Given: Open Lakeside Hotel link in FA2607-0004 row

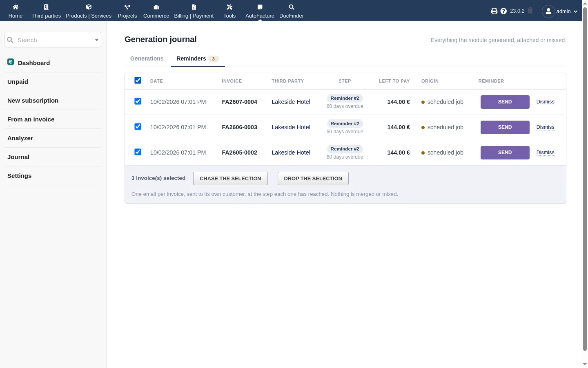Looking at the screenshot, I should click(x=291, y=102).
